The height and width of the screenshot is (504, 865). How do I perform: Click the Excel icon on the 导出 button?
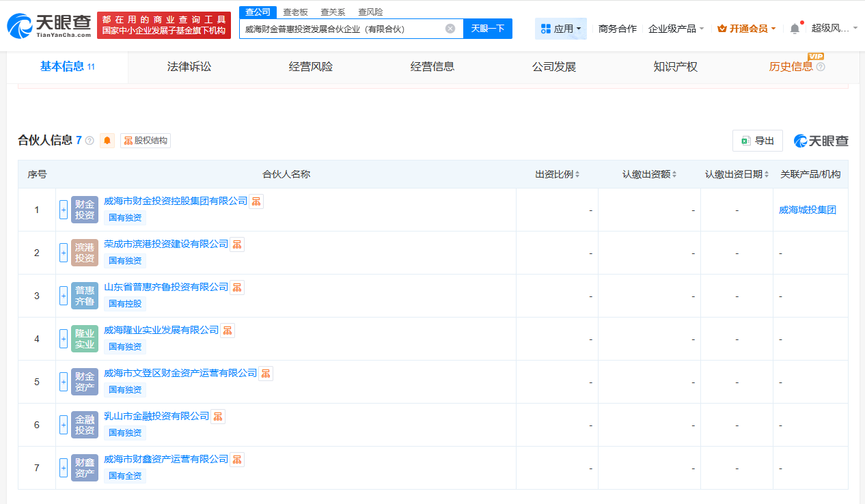click(746, 140)
